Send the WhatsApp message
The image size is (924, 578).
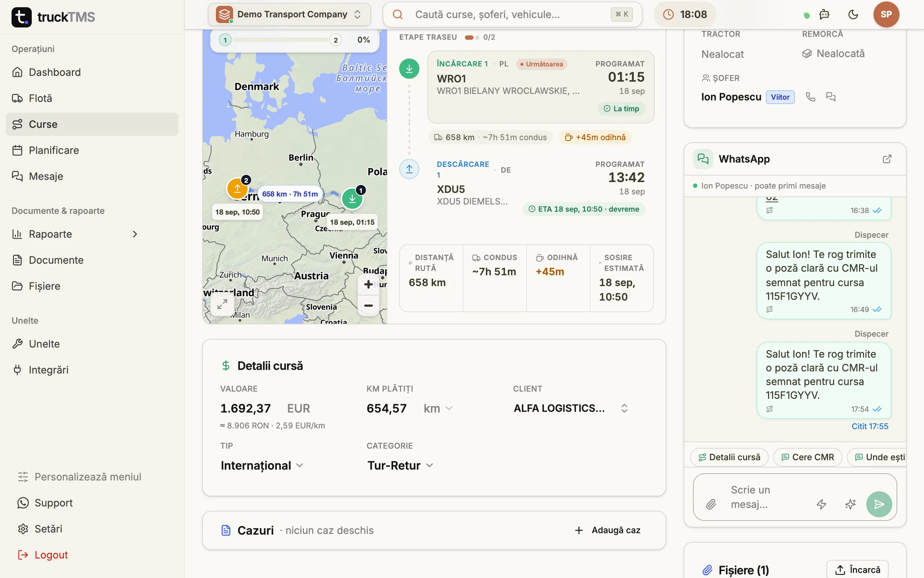click(879, 504)
